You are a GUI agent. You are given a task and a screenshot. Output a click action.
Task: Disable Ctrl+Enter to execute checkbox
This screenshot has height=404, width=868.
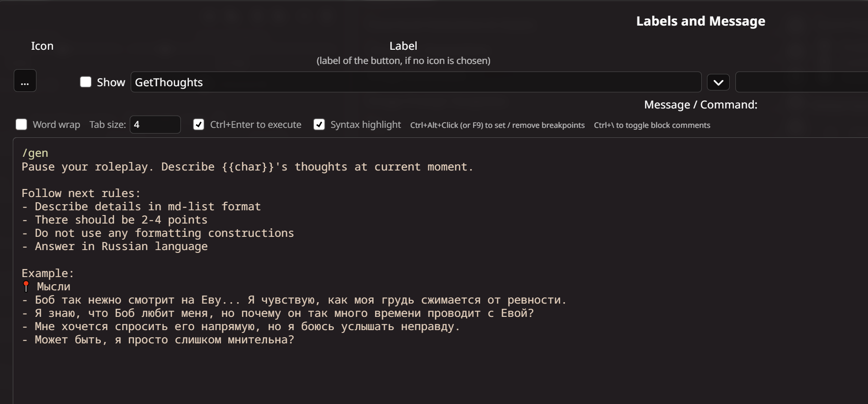(198, 125)
